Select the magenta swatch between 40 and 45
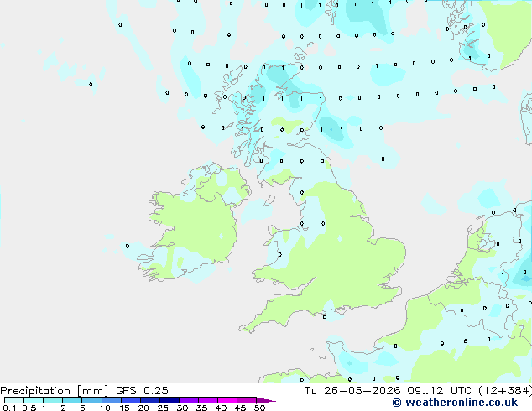 [227, 400]
